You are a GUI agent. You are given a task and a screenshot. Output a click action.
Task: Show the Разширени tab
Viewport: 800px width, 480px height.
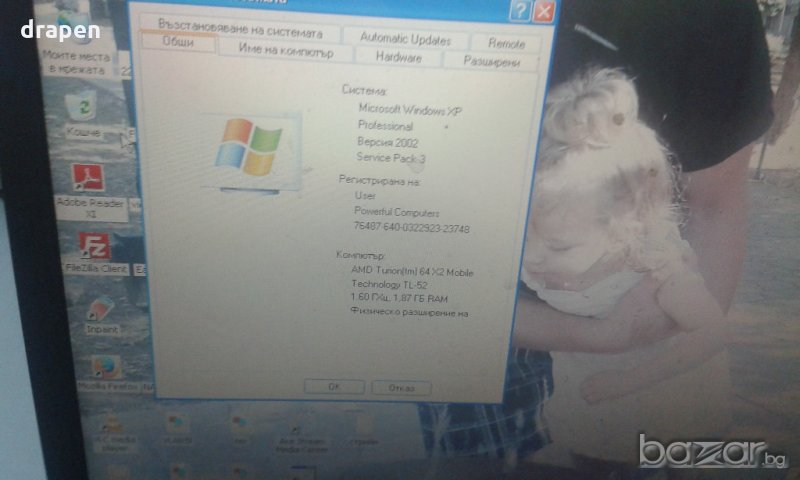[x=491, y=60]
